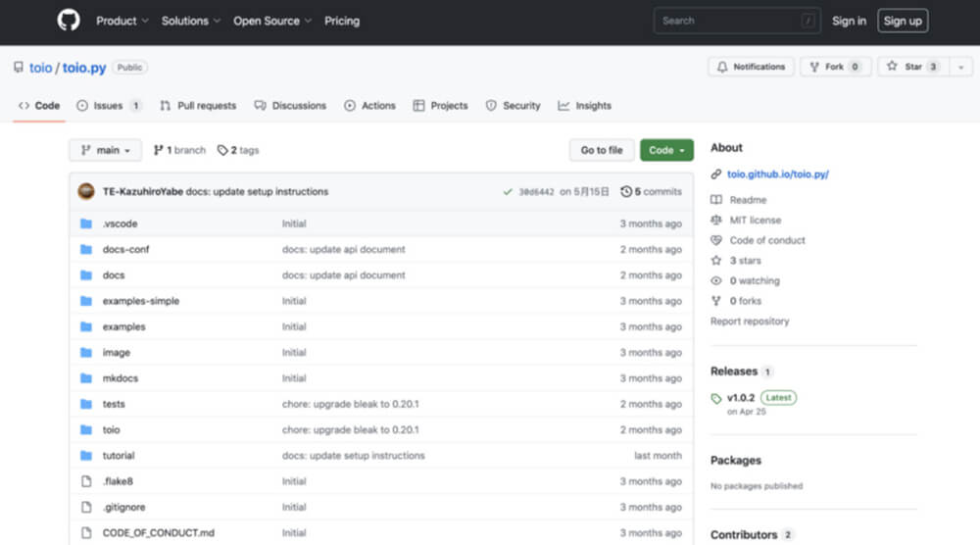
Task: Click the MIT license scale icon
Action: tap(716, 220)
